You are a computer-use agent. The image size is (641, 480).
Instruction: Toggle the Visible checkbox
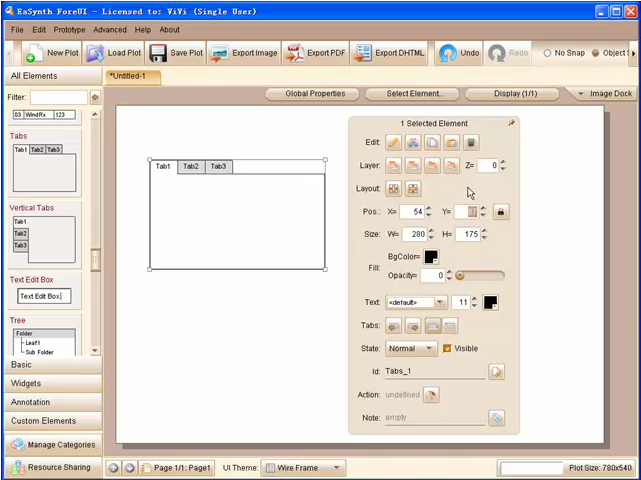point(447,349)
